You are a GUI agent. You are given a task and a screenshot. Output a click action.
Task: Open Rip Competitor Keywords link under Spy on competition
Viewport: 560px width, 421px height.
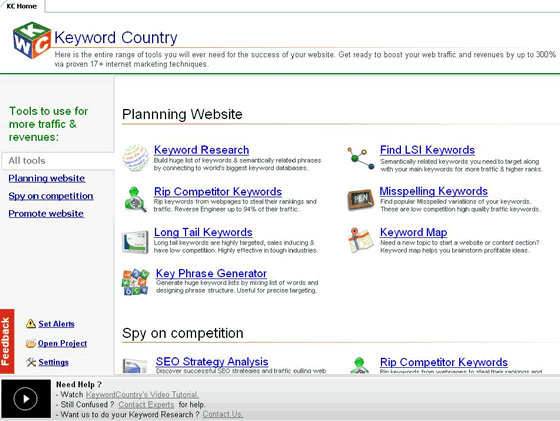pos(444,362)
